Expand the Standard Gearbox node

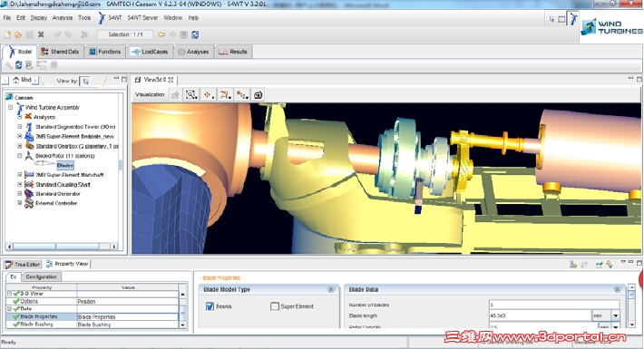tap(19, 146)
